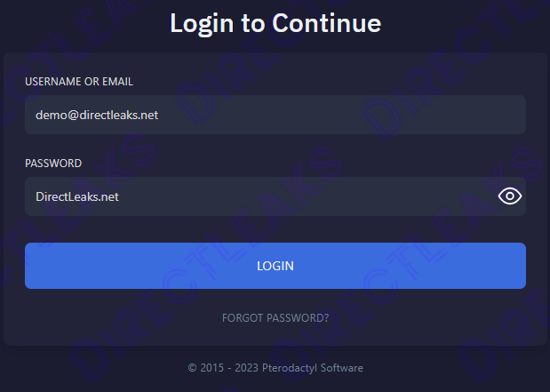
Task: Click the LOGIN button
Action: [275, 266]
